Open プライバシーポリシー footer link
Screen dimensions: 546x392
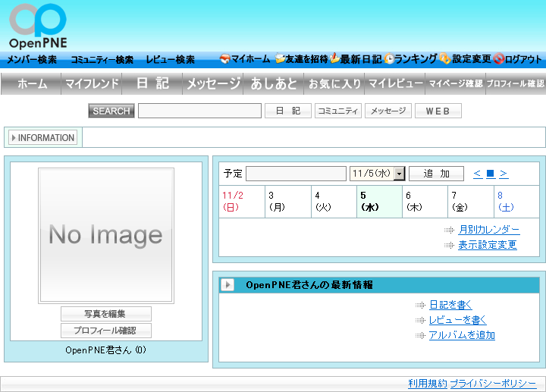[493, 384]
